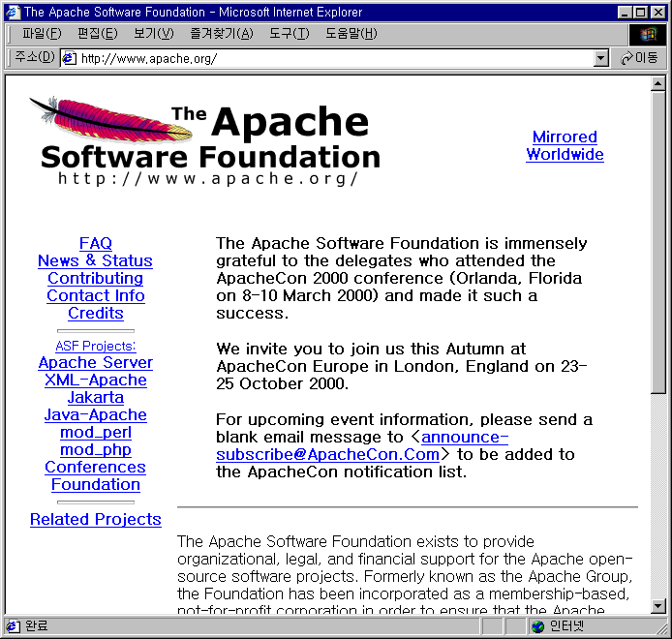Open the 편집(E) menu

[x=97, y=34]
